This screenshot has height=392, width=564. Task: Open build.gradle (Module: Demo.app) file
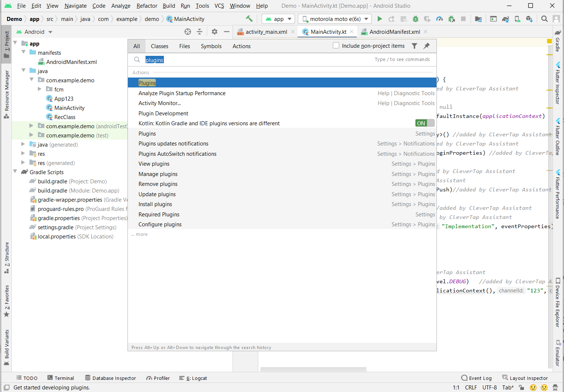pos(78,190)
